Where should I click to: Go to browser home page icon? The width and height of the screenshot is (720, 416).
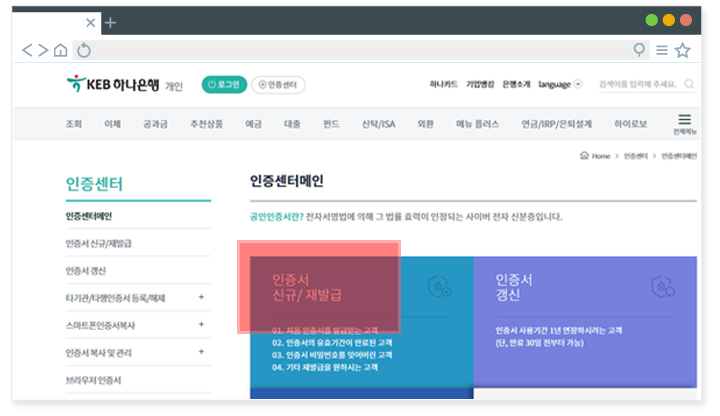[x=60, y=50]
